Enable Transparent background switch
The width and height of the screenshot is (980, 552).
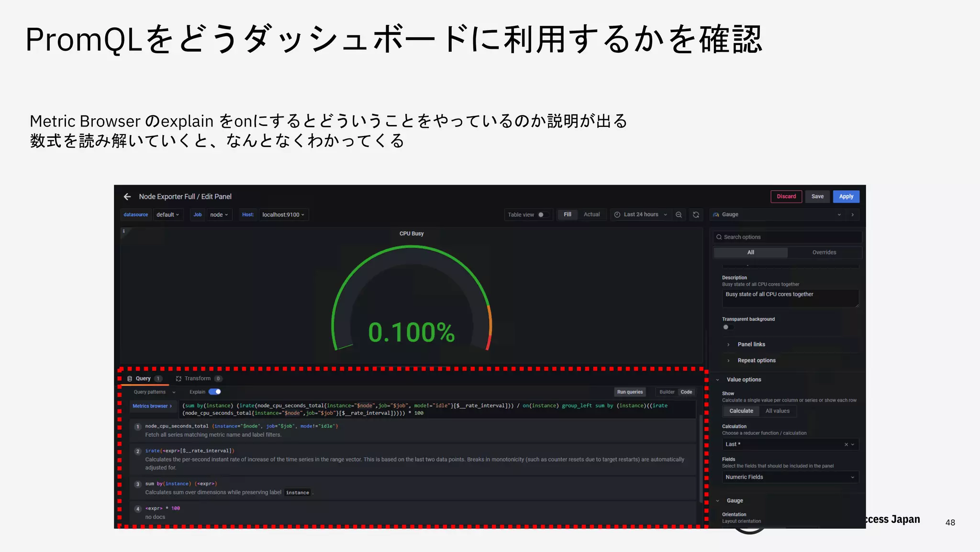(x=728, y=327)
